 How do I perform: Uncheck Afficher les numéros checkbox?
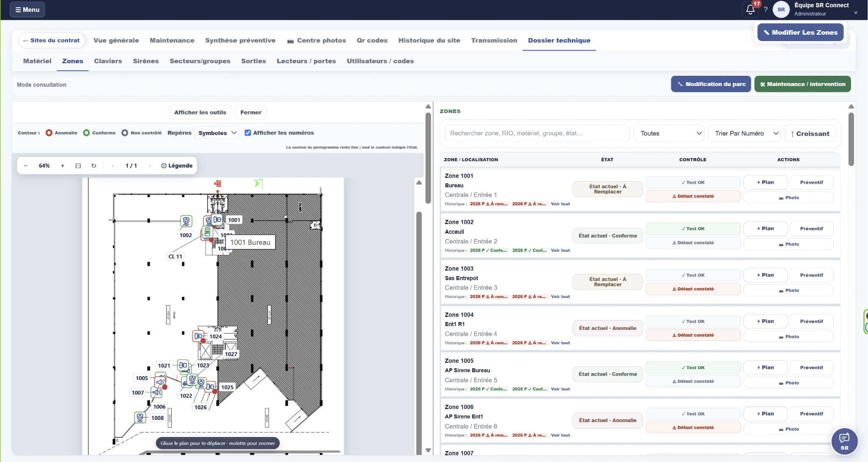point(248,133)
